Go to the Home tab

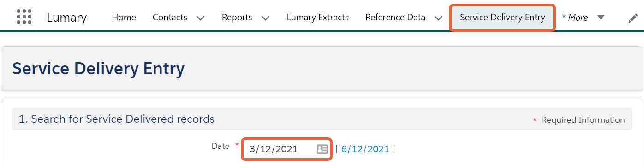coord(124,17)
